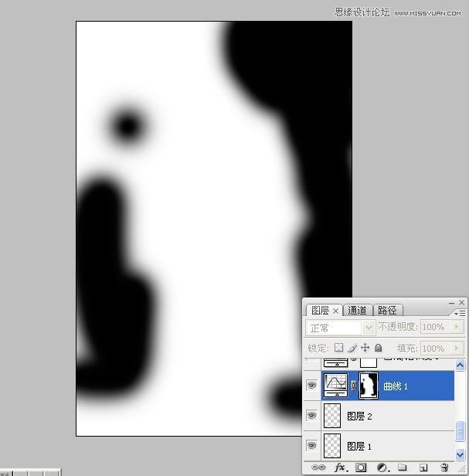
Task: Delete layer with the trash icon
Action: tap(444, 467)
